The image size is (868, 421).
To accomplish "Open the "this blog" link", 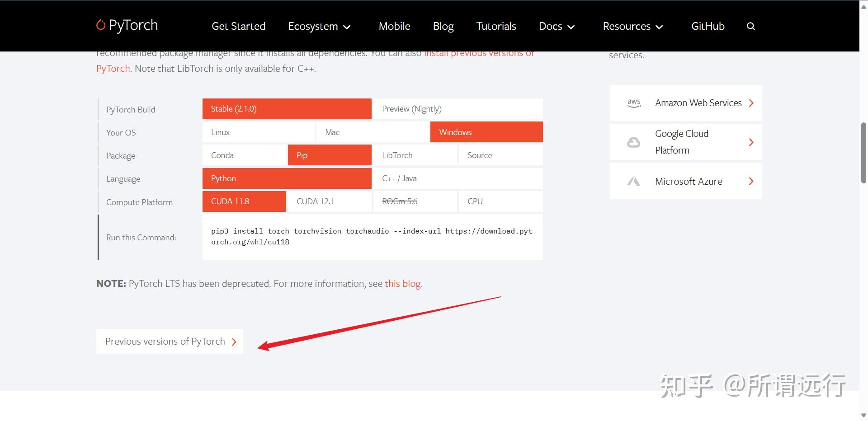I will [x=402, y=284].
